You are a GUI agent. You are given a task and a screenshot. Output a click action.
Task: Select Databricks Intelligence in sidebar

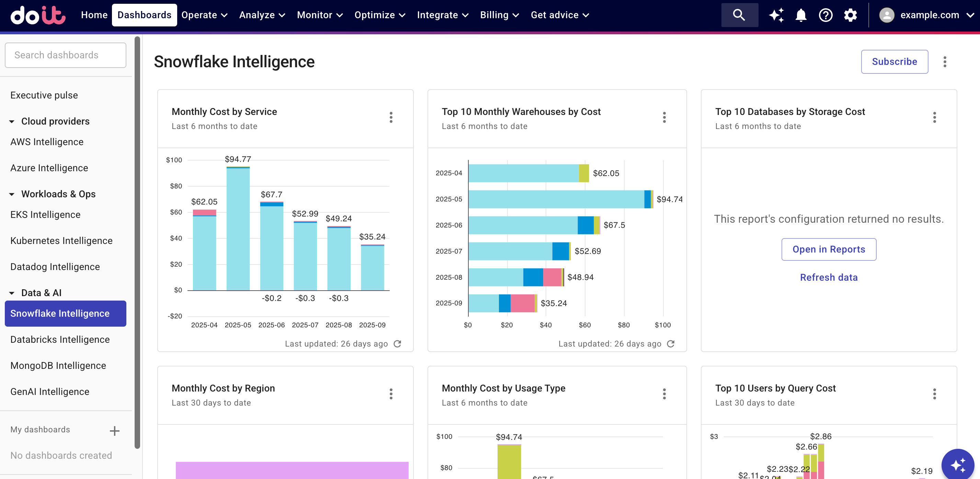coord(60,339)
